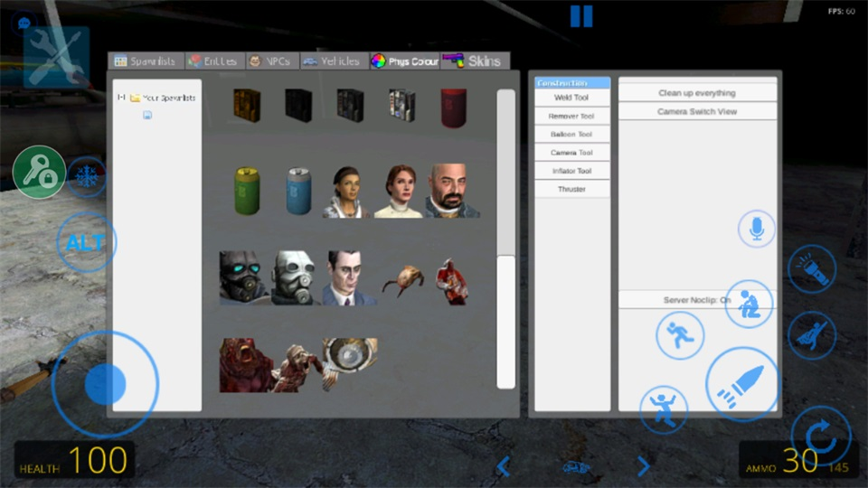Tap the bullet fire button
The width and height of the screenshot is (868, 488).
pos(742,385)
